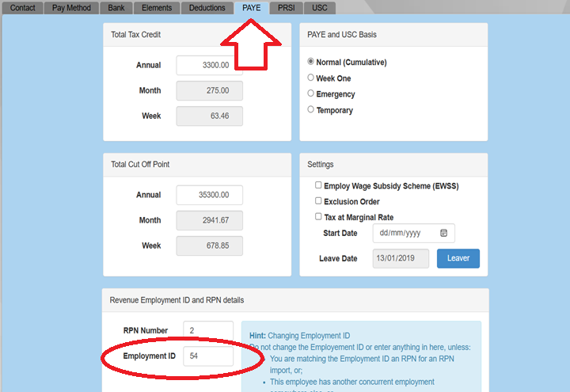Click the Annual Cut Off Point field
This screenshot has height=392, width=570.
[209, 195]
